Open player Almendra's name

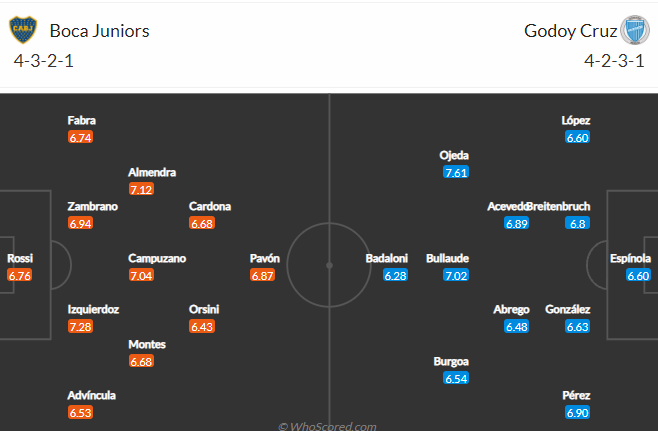coord(152,172)
